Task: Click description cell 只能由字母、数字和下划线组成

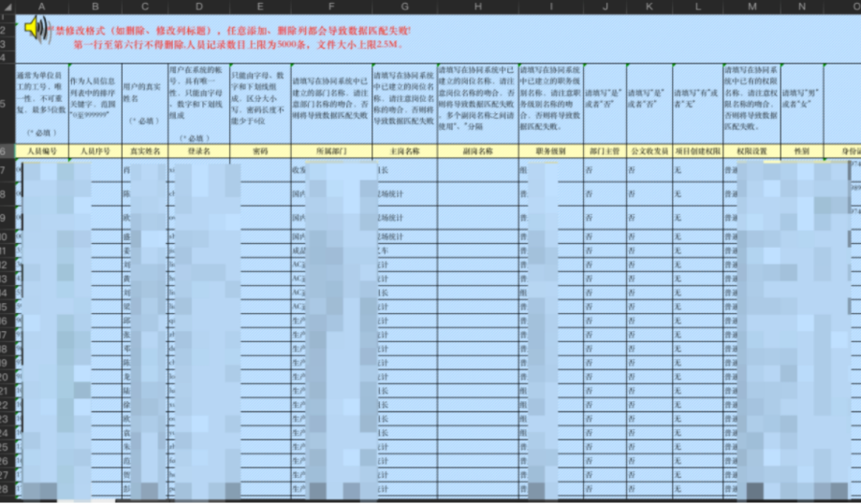Action: (260, 104)
